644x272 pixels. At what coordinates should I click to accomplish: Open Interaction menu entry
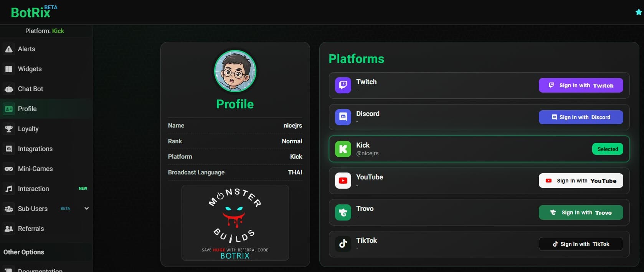(x=46, y=189)
